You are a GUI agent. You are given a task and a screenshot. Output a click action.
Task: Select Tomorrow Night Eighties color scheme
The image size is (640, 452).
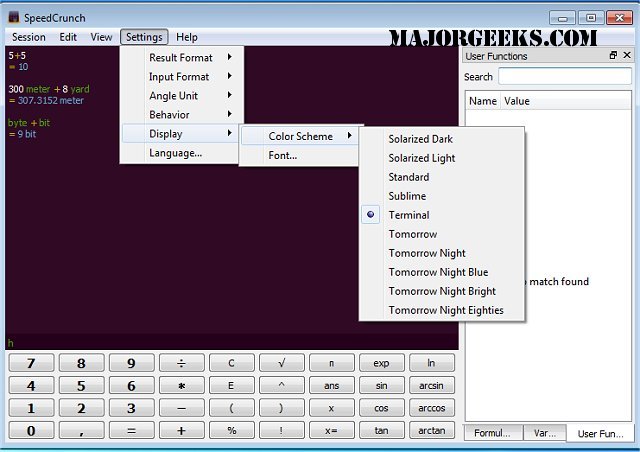(442, 310)
